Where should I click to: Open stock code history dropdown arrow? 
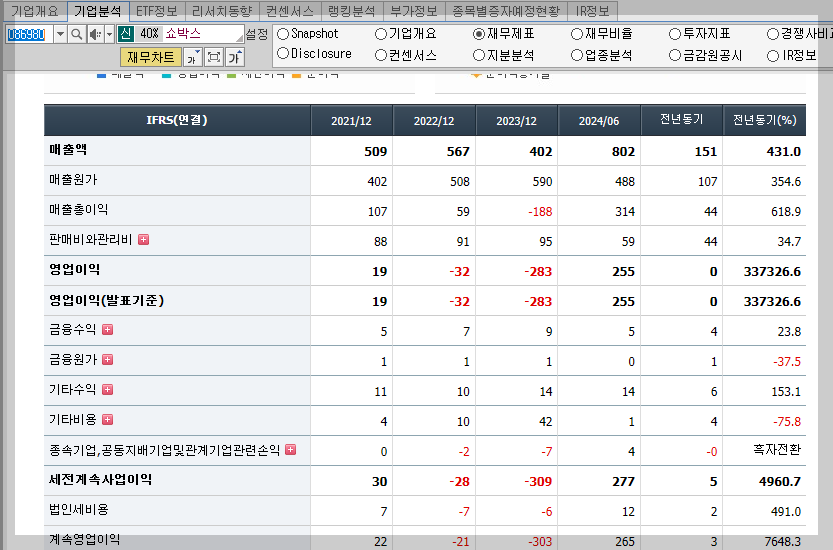[x=60, y=35]
